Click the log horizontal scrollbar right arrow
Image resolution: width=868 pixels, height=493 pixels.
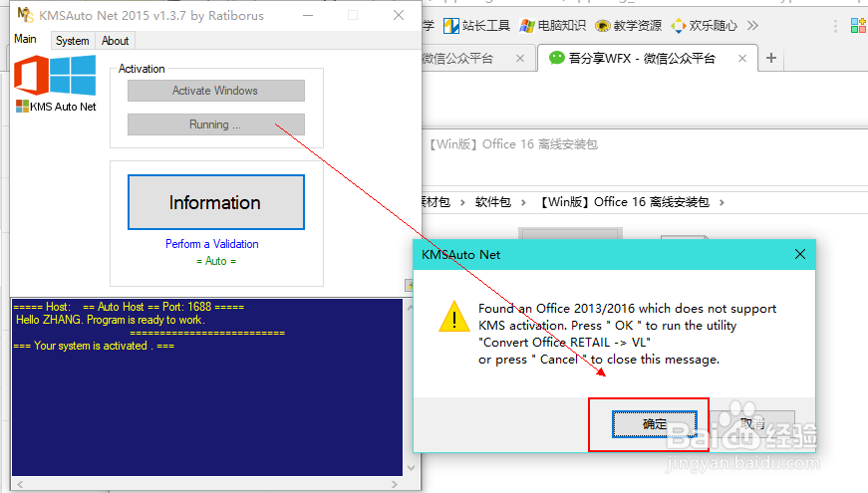(x=395, y=484)
